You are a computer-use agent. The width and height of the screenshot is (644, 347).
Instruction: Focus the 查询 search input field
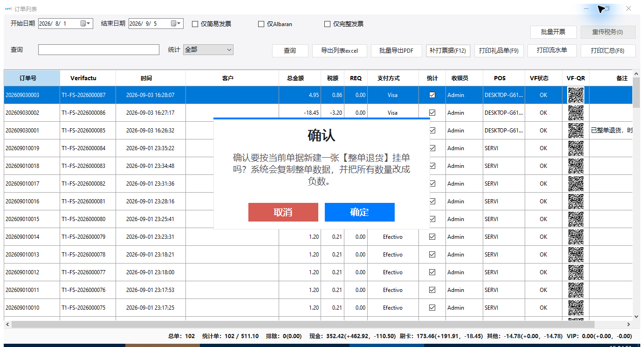(99, 49)
